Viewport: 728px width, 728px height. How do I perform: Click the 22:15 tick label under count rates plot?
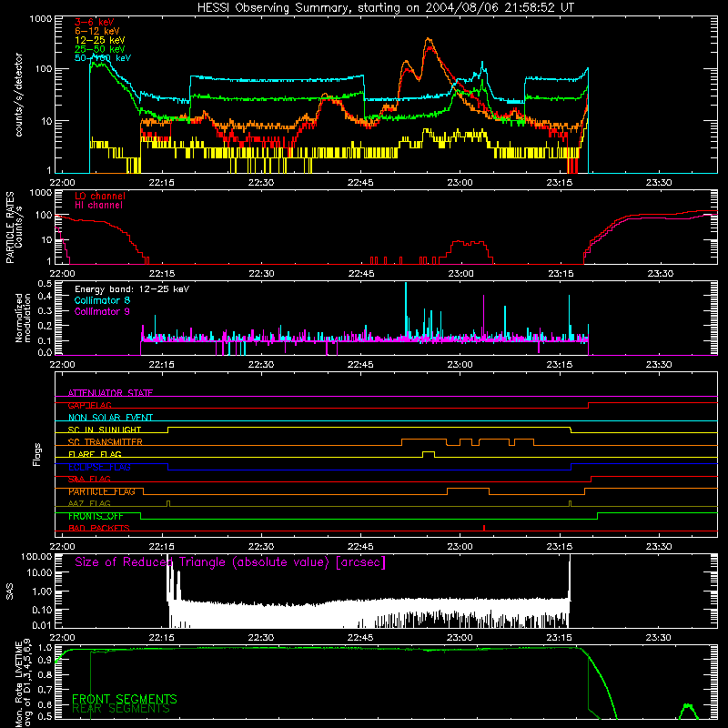tap(162, 183)
